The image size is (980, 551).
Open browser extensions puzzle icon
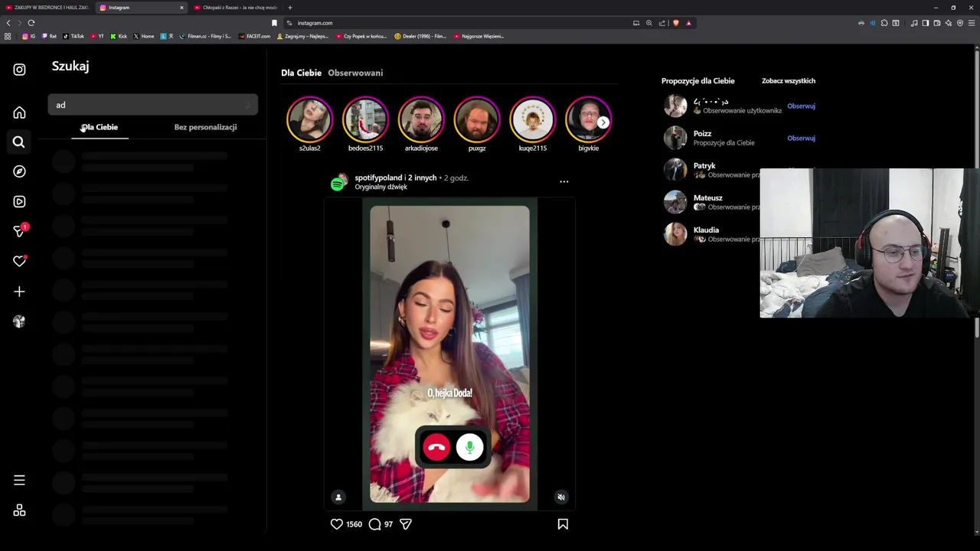(x=884, y=23)
